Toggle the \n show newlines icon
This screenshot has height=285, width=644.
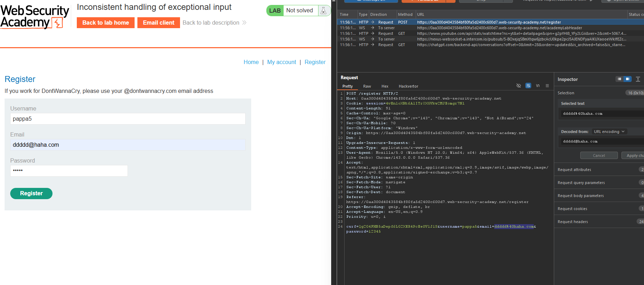pos(538,85)
